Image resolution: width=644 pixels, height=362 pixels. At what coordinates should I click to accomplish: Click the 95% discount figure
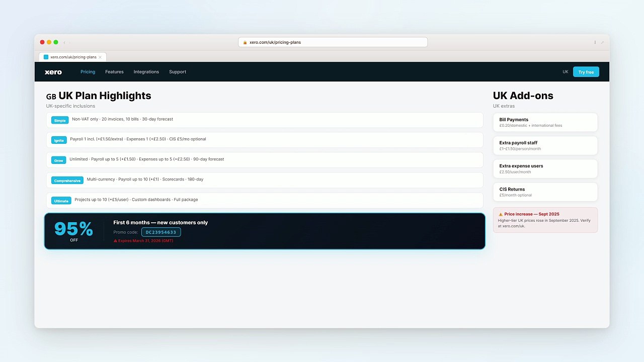pos(74,229)
